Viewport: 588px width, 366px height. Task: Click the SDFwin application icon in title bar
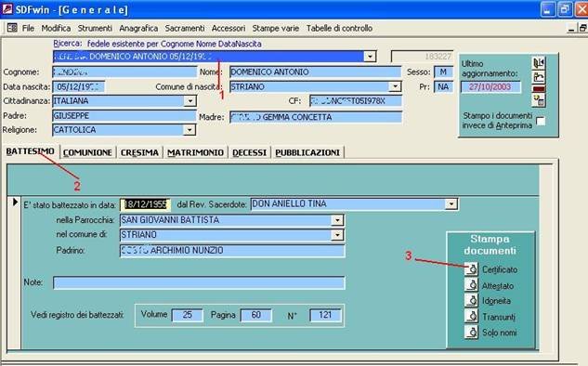[x=7, y=9]
